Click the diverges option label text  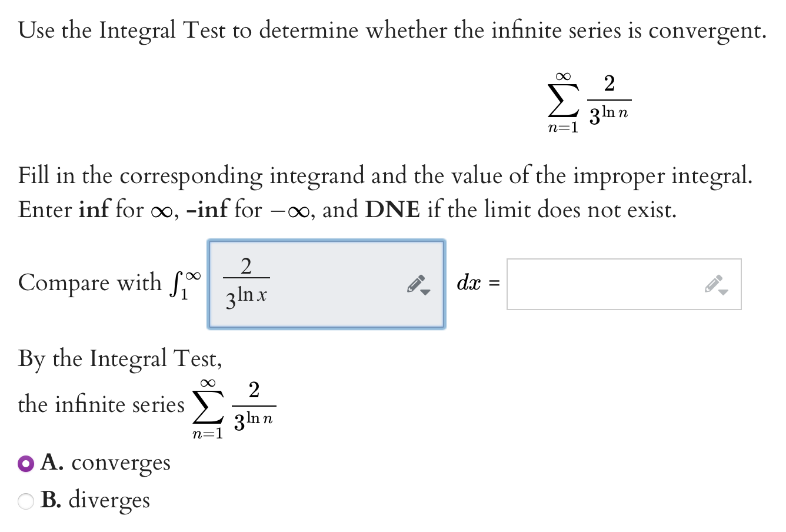109,500
